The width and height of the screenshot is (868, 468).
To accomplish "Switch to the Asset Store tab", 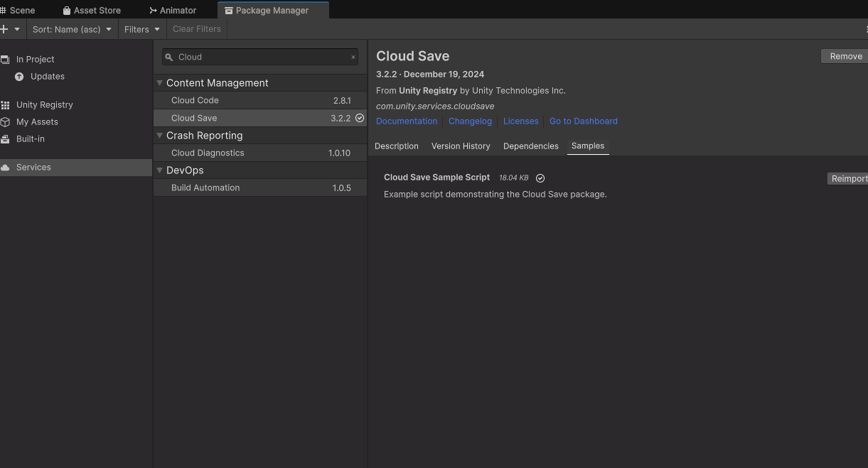I will [x=92, y=11].
